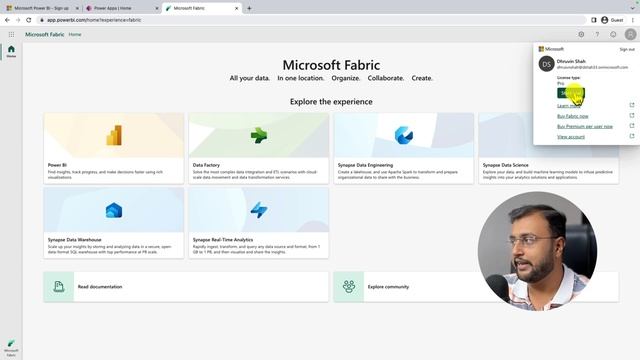Click the Power BI bar chart icon
Viewport: 640px width, 360px height.
pos(114,136)
